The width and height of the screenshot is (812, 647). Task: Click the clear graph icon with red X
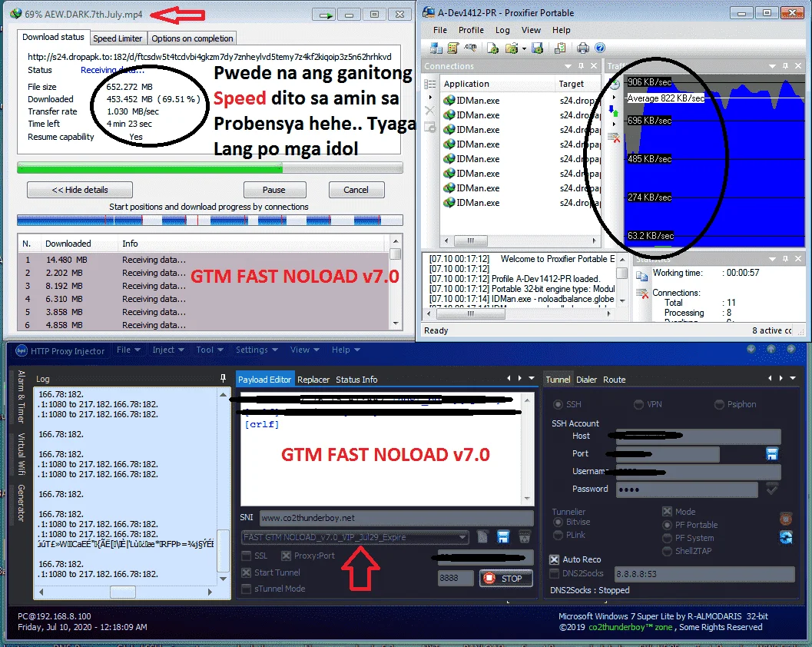[x=614, y=138]
